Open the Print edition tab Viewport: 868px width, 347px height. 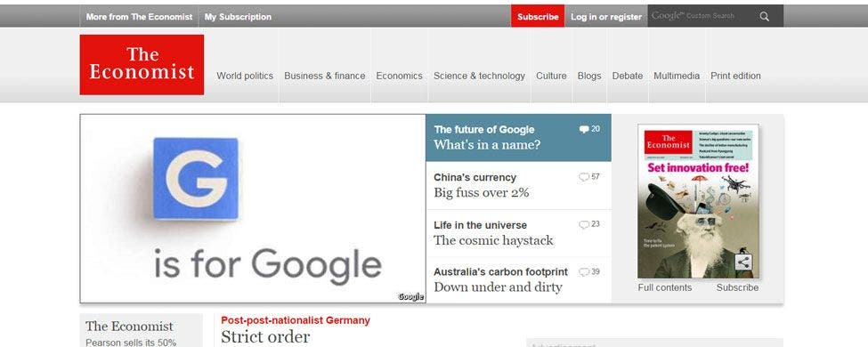(735, 76)
